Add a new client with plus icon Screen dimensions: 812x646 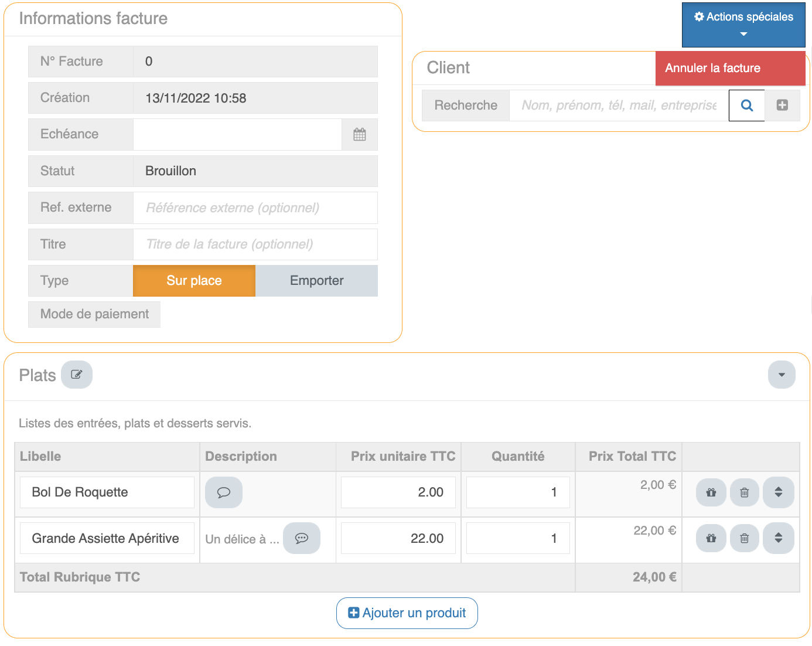[x=782, y=106]
